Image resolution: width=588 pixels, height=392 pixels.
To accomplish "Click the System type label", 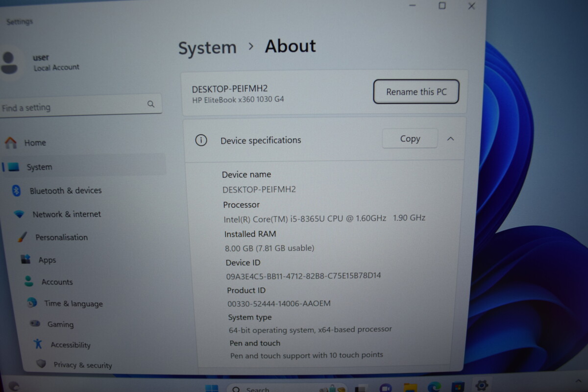I will click(249, 317).
